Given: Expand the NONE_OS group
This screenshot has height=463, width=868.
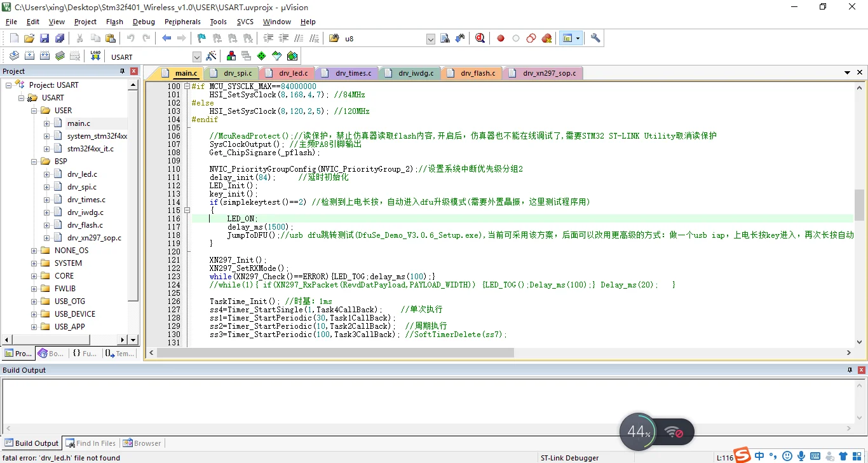Looking at the screenshot, I should tap(34, 250).
